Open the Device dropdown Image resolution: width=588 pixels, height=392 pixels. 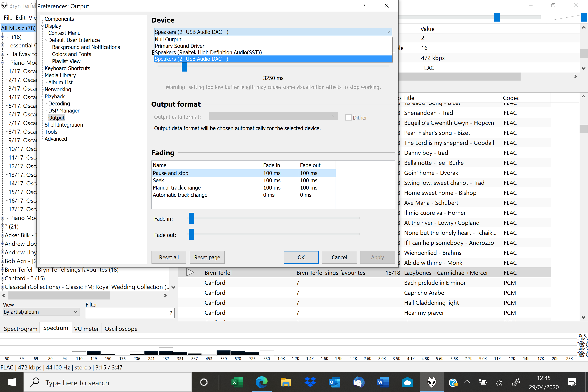[x=273, y=32]
